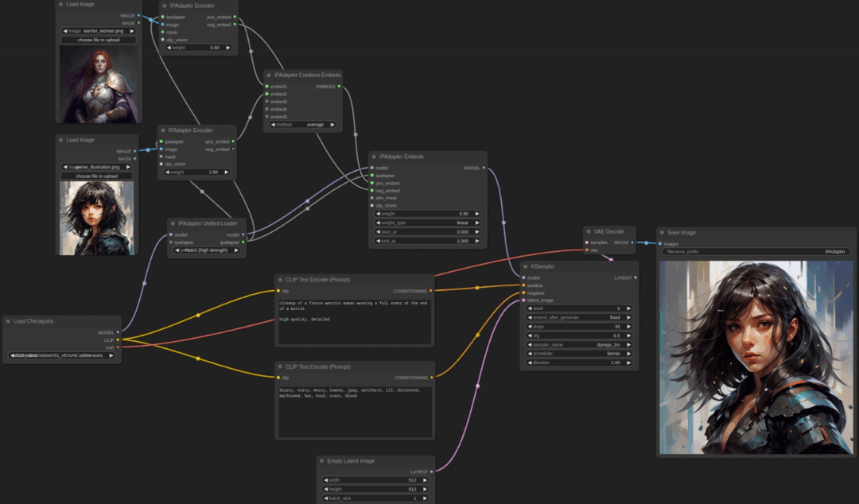Decrease the 1.50 encoder weight using left arrow
The height and width of the screenshot is (504, 859).
tap(167, 172)
